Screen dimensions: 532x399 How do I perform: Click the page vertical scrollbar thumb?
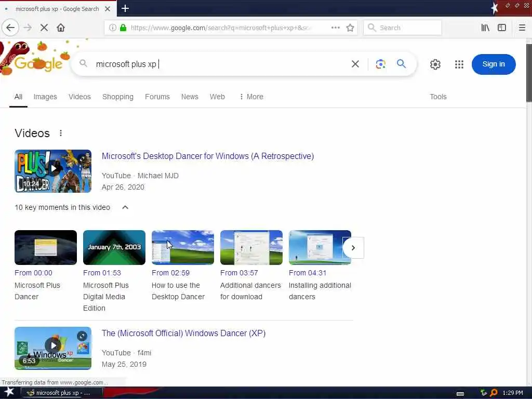pyautogui.click(x=529, y=73)
